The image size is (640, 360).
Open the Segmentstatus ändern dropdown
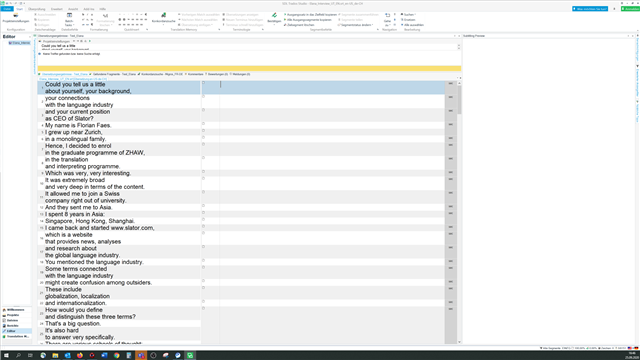click(x=355, y=25)
